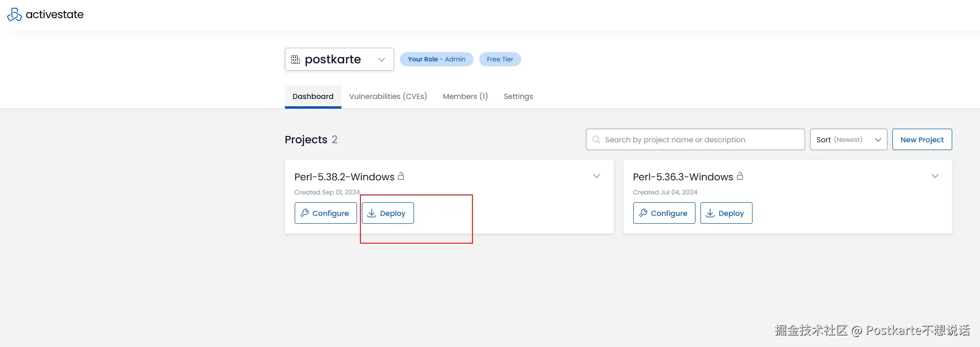The image size is (980, 347).
Task: Deploy the Perl-5.38.2-Windows project
Action: pos(388,213)
